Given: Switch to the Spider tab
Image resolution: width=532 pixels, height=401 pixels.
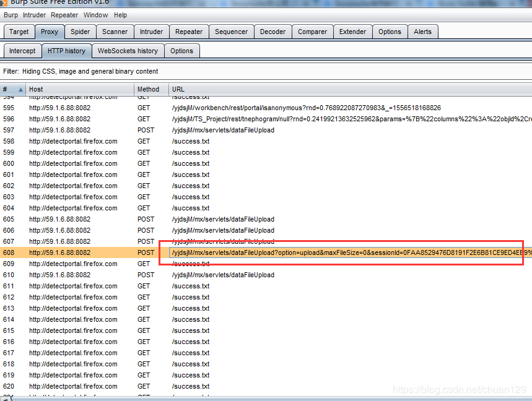Looking at the screenshot, I should (x=80, y=32).
